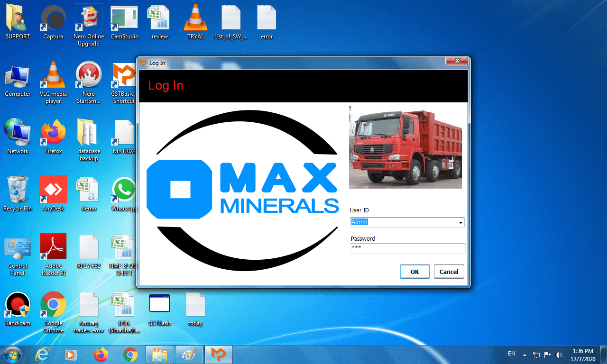This screenshot has height=364, width=607.
Task: Open Firefox from the taskbar
Action: click(x=101, y=354)
